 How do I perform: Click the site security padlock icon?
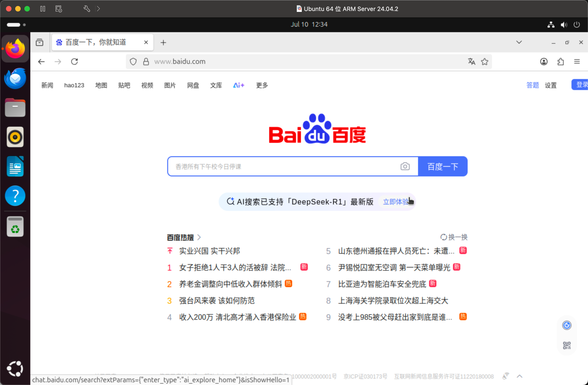tap(146, 62)
